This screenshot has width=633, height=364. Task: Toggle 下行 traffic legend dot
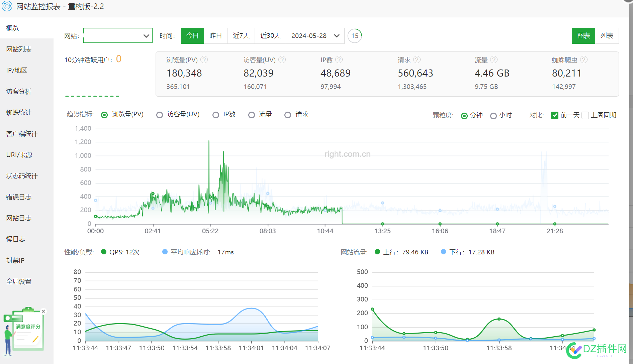[444, 252]
